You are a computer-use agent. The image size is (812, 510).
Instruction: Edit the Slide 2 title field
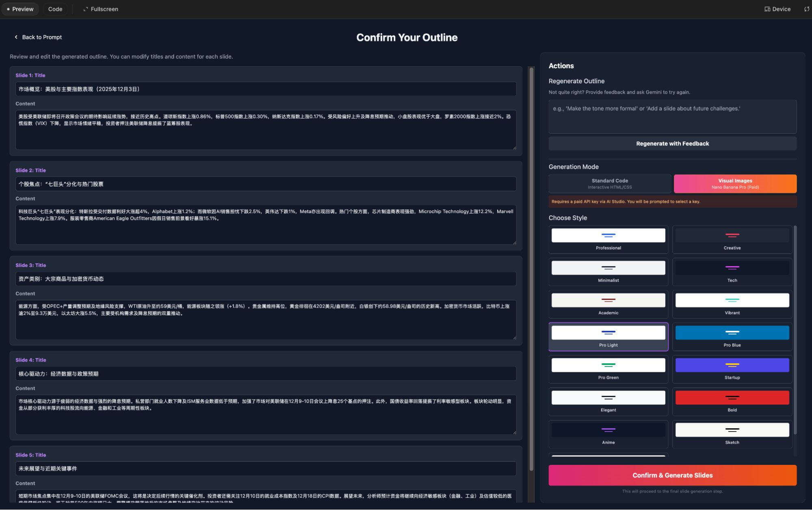pos(266,184)
